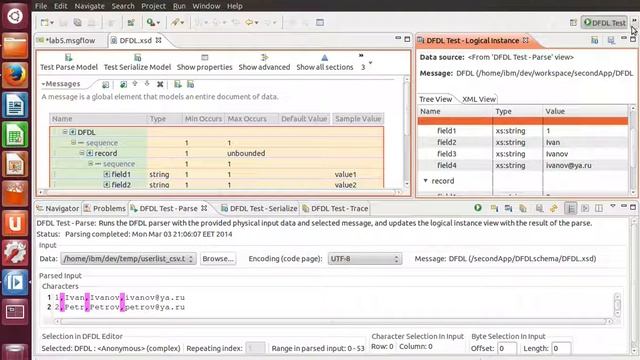Open the New wizard dropdown arrow

tap(52, 23)
